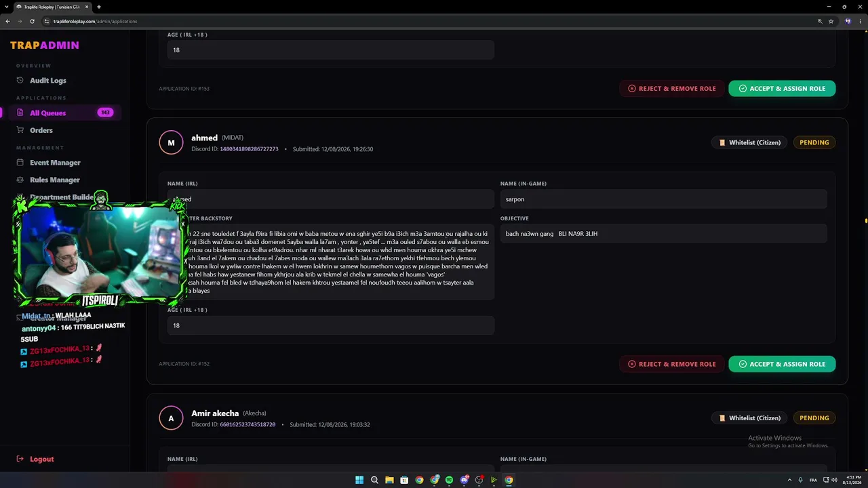The width and height of the screenshot is (868, 488).
Task: Click ahmed's Whitelist (Citizen) badge
Action: [x=749, y=142]
